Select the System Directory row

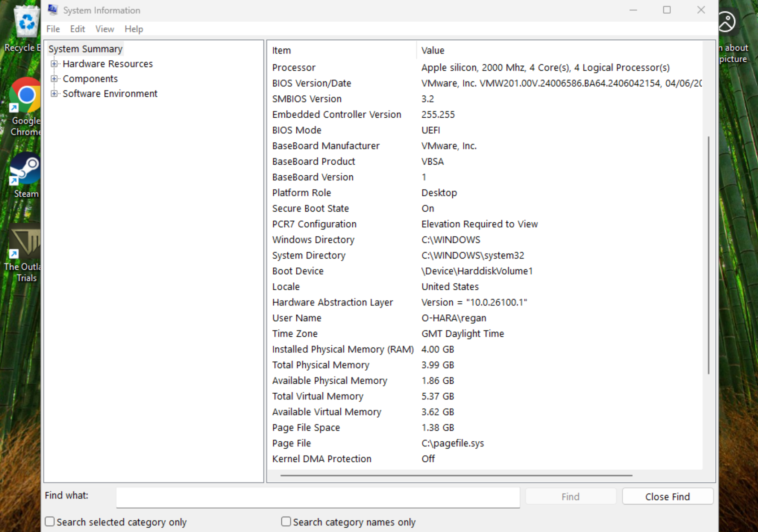(485, 255)
